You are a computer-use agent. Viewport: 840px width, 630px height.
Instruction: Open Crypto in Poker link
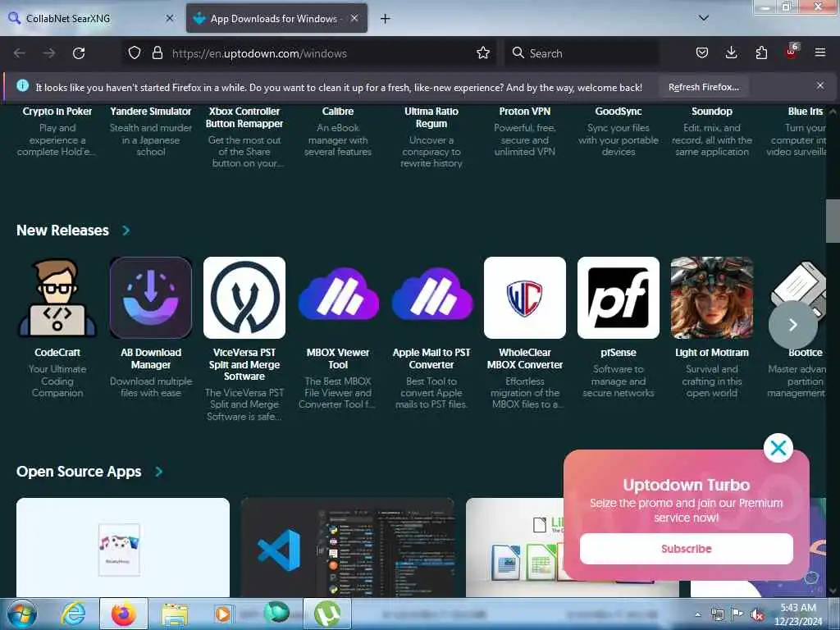(x=57, y=112)
